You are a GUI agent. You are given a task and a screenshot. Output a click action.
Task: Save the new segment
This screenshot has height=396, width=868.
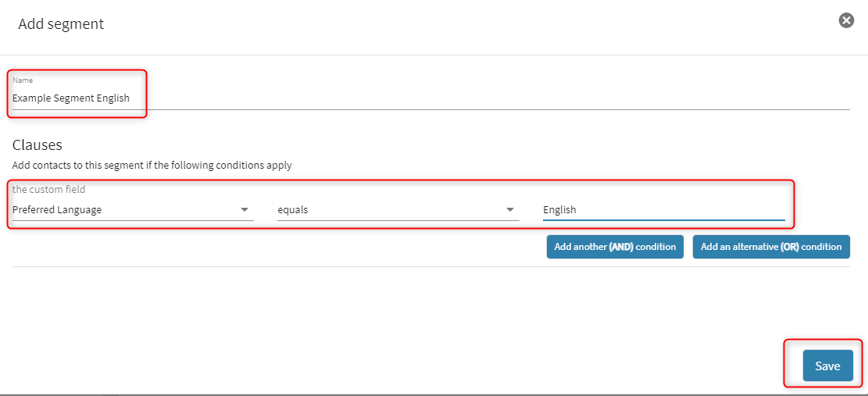(x=827, y=366)
